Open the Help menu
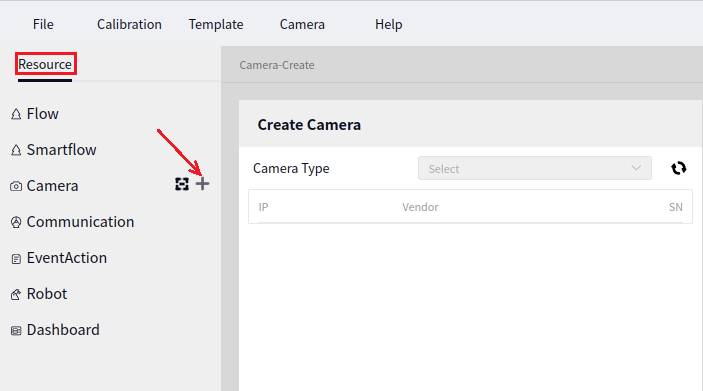The image size is (703, 391). click(389, 24)
